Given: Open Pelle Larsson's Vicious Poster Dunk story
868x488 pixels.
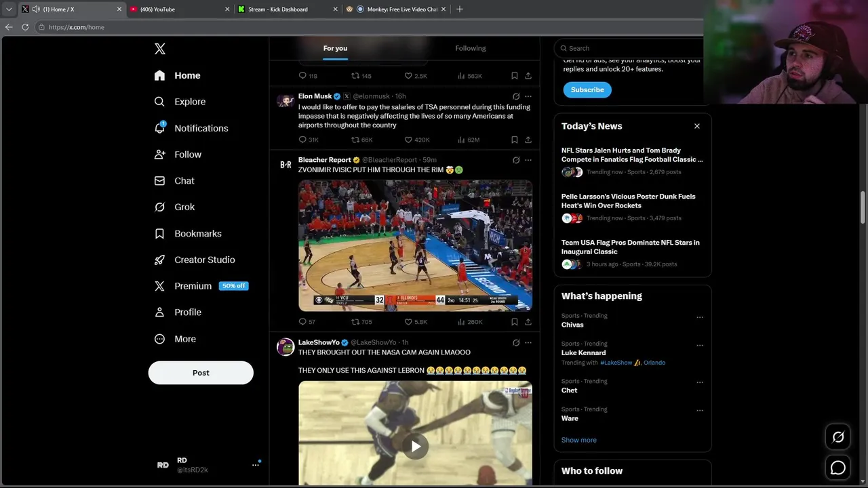Looking at the screenshot, I should 632,209.
